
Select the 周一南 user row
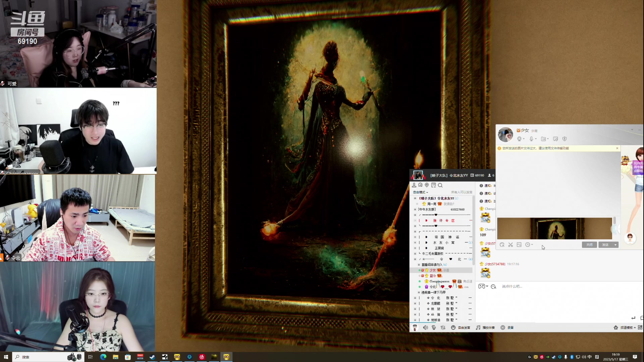[441, 204]
